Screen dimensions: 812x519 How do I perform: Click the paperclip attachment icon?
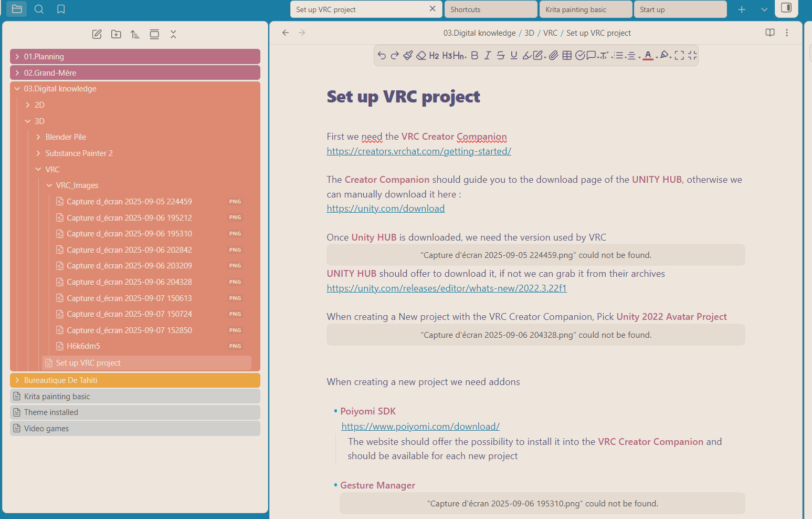554,55
